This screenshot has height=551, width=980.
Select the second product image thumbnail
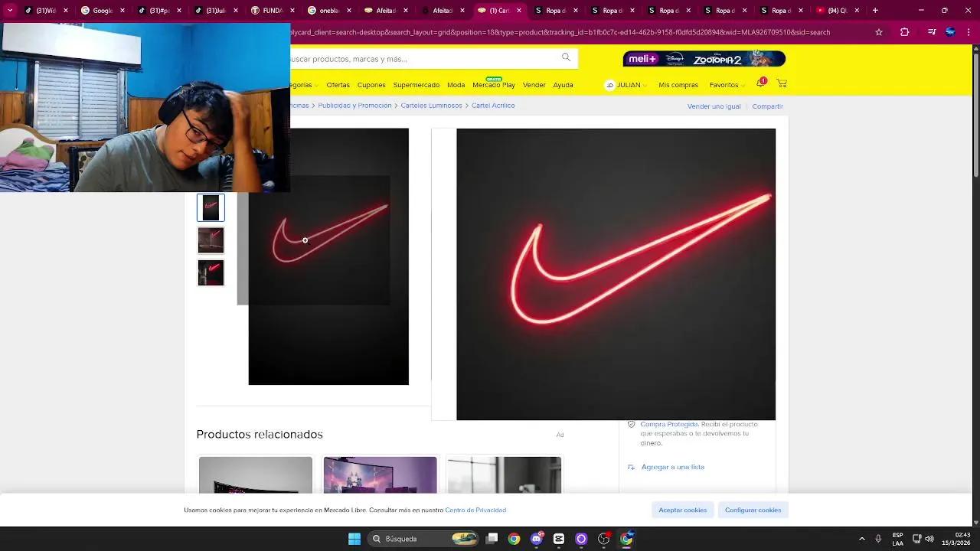[x=211, y=240]
